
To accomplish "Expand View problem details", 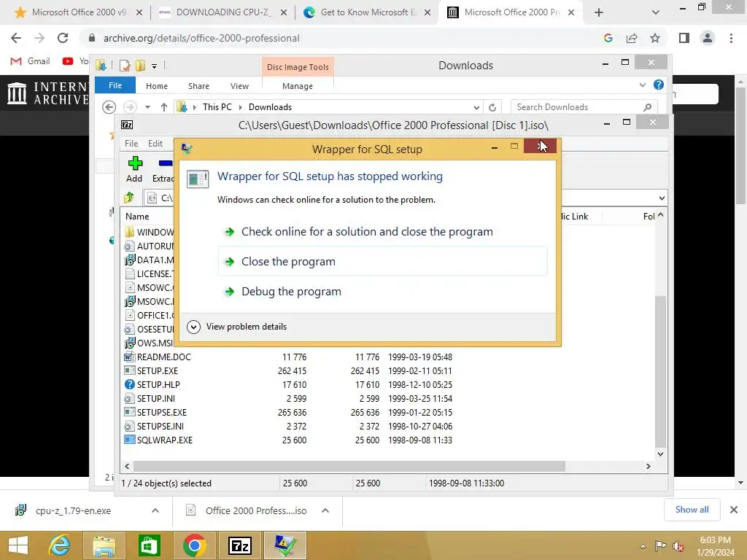I will pyautogui.click(x=237, y=327).
